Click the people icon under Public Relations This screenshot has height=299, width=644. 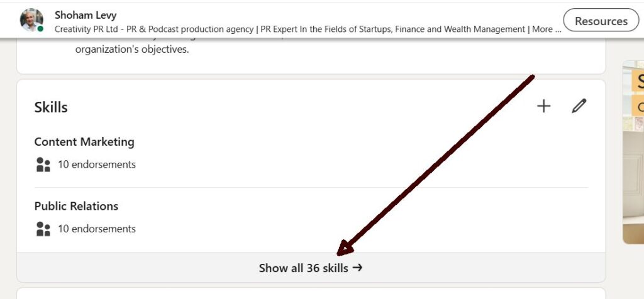[x=43, y=229]
